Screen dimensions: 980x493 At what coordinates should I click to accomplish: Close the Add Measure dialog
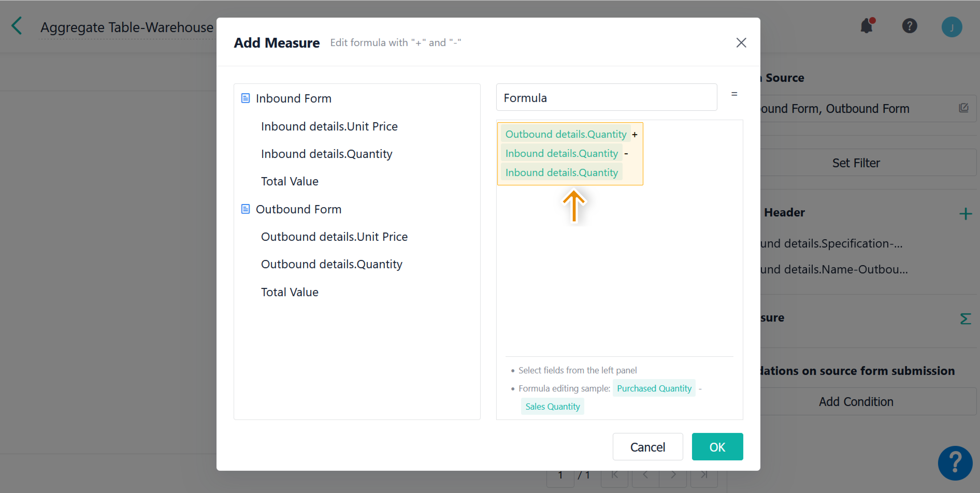point(741,43)
